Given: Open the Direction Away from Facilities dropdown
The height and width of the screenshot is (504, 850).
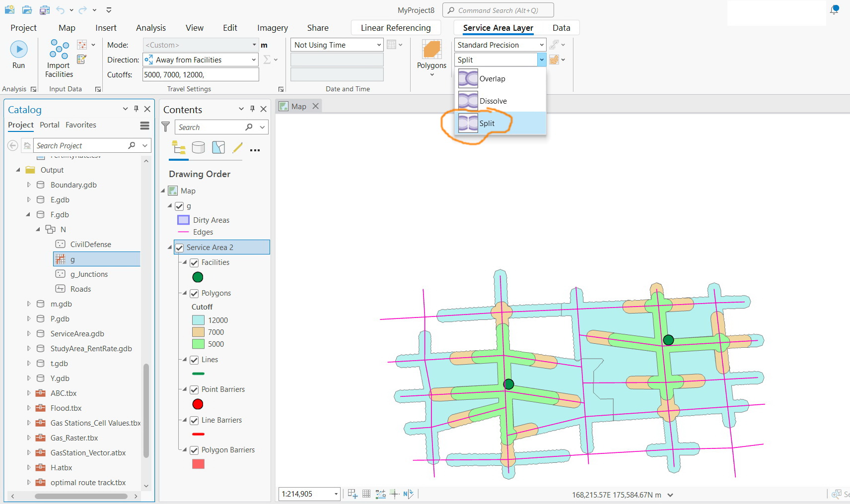Looking at the screenshot, I should pos(201,60).
